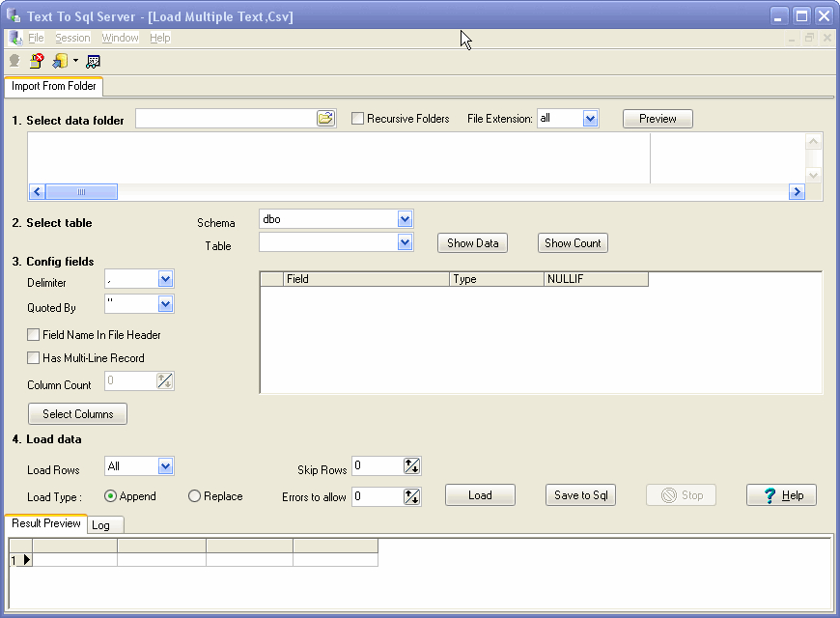Click the Skip Rows spinner icon

pos(412,465)
